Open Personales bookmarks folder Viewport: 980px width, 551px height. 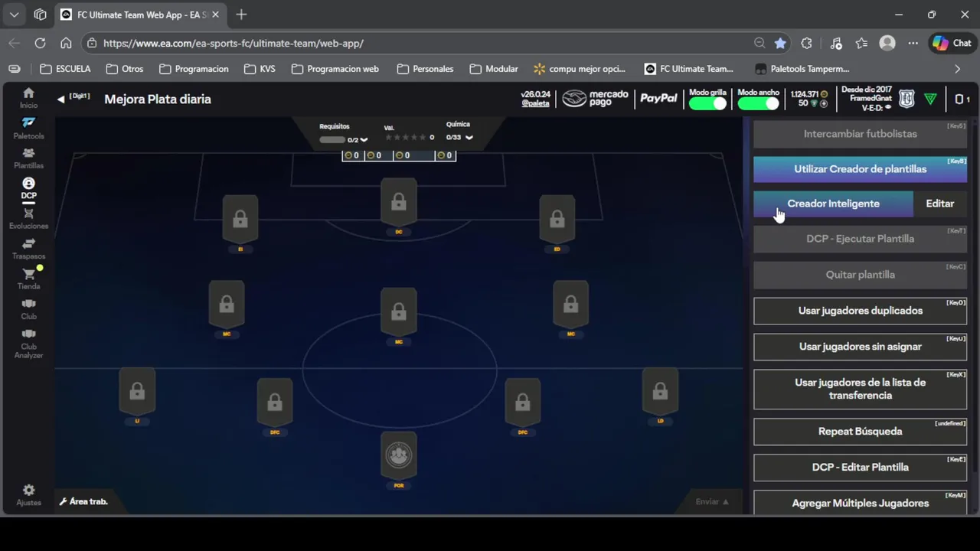point(426,69)
